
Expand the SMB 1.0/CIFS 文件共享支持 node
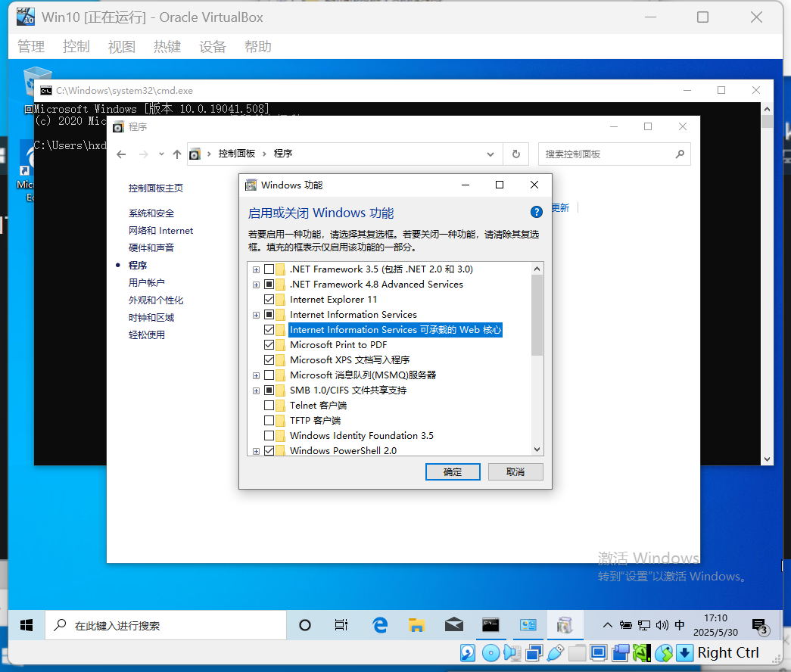[x=257, y=391]
